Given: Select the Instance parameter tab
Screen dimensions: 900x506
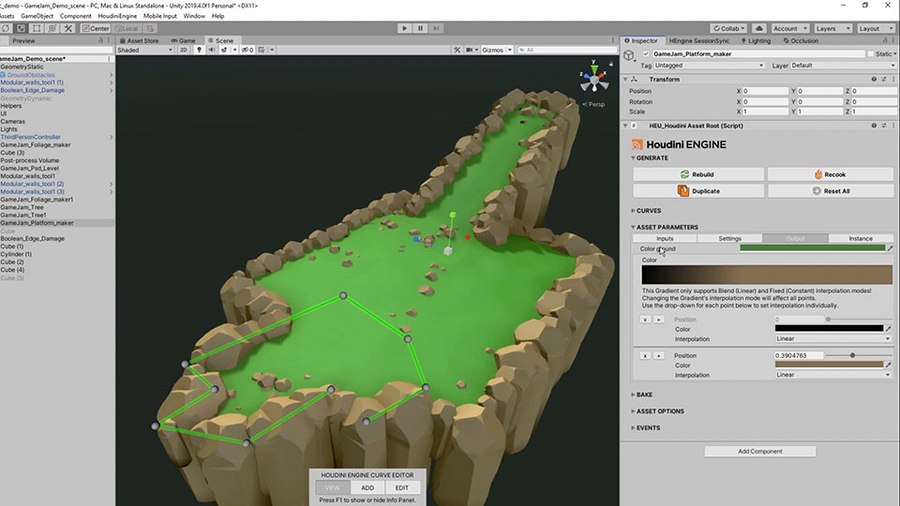Looking at the screenshot, I should pos(860,238).
